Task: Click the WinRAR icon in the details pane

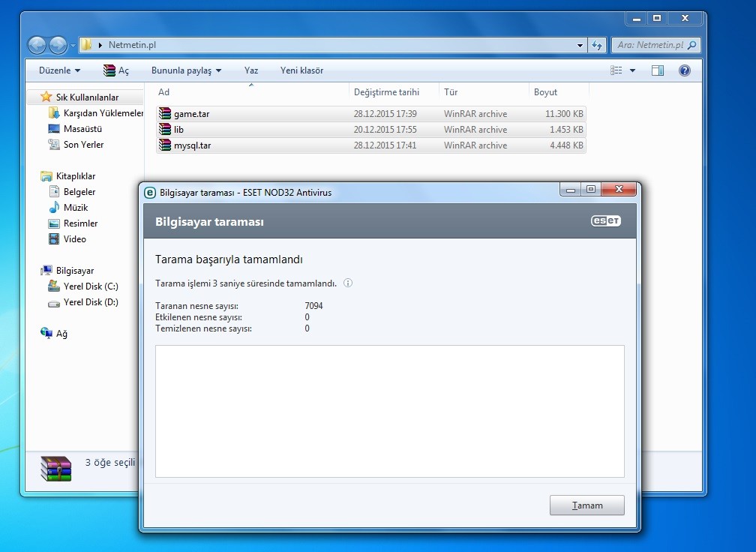Action: 56,469
